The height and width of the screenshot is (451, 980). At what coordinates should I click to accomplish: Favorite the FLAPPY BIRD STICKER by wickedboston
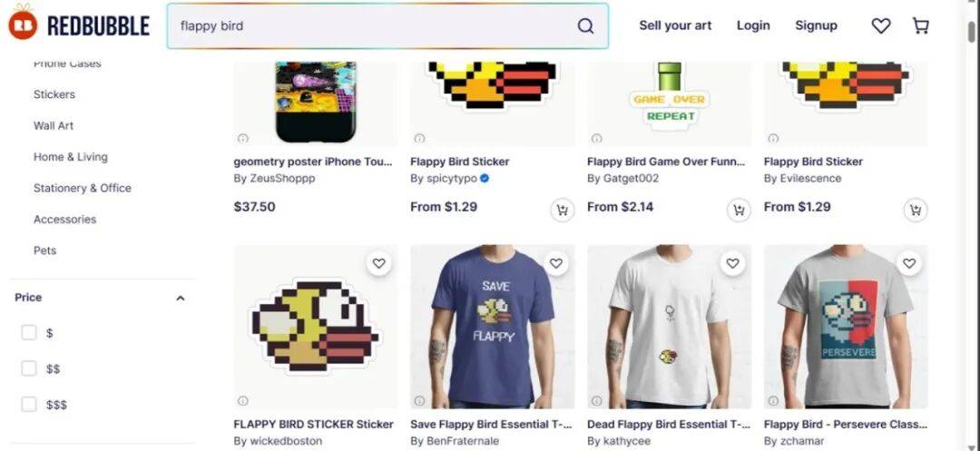(x=378, y=263)
